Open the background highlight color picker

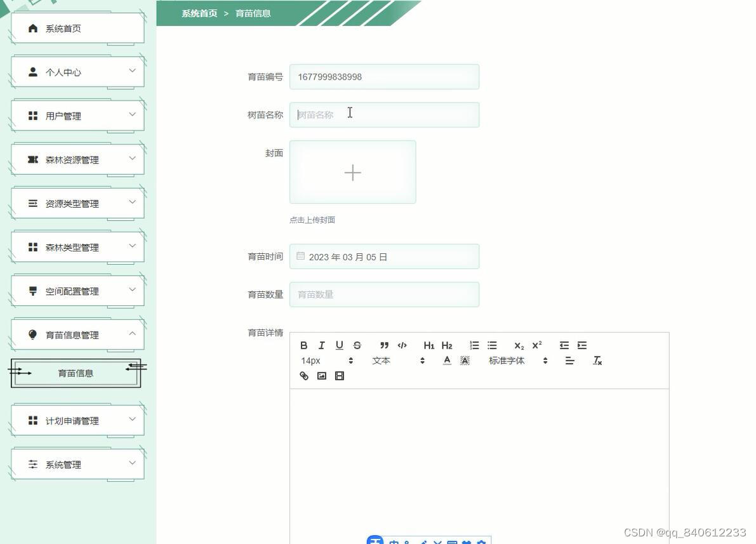coord(465,361)
